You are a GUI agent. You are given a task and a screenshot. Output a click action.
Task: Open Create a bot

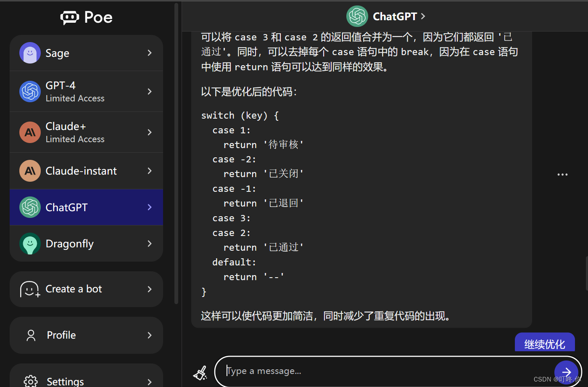coord(86,289)
